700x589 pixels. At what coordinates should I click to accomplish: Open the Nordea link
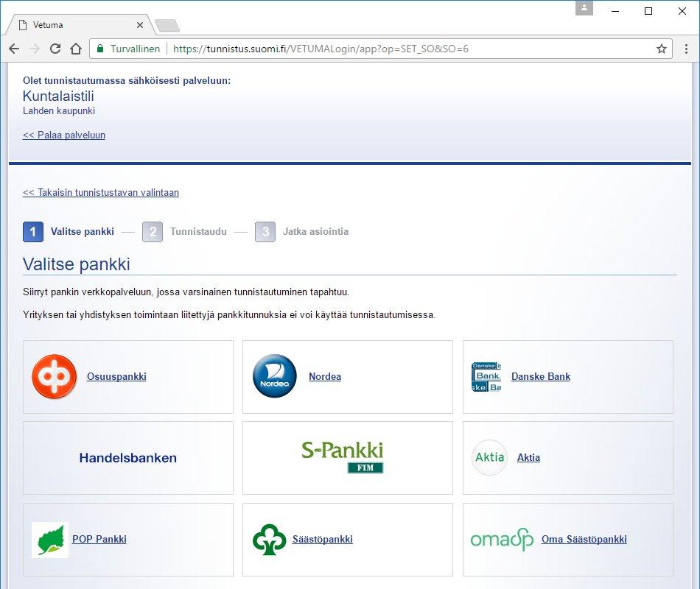click(x=325, y=377)
